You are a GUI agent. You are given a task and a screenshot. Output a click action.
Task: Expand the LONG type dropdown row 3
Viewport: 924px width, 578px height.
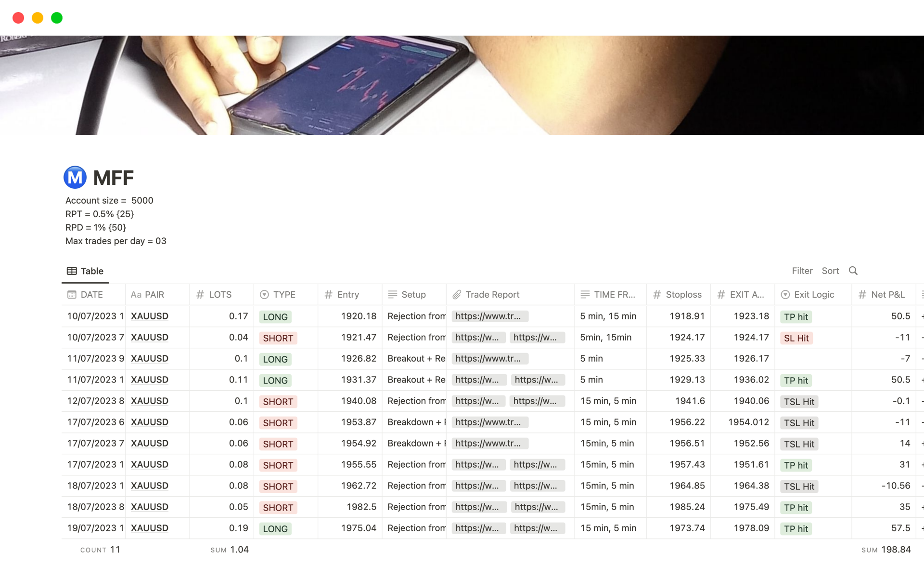pyautogui.click(x=275, y=359)
